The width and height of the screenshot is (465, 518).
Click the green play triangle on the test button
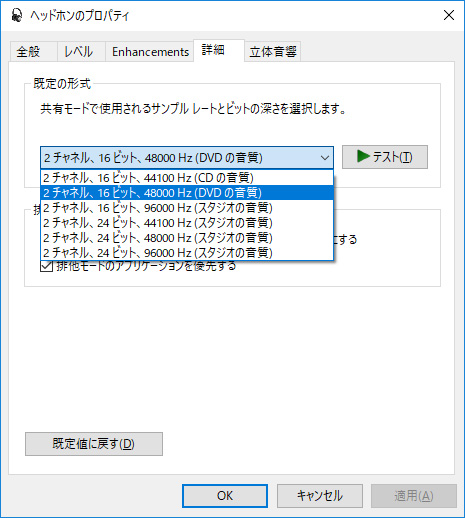point(363,156)
